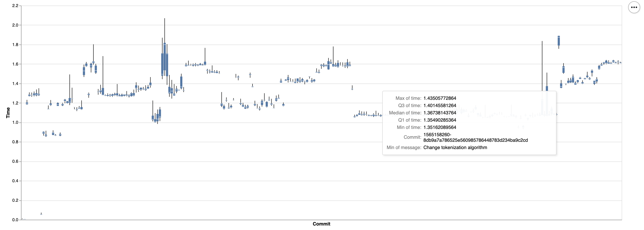Click the "Commit" x-axis title
This screenshot has width=644, height=230.
[x=321, y=224]
